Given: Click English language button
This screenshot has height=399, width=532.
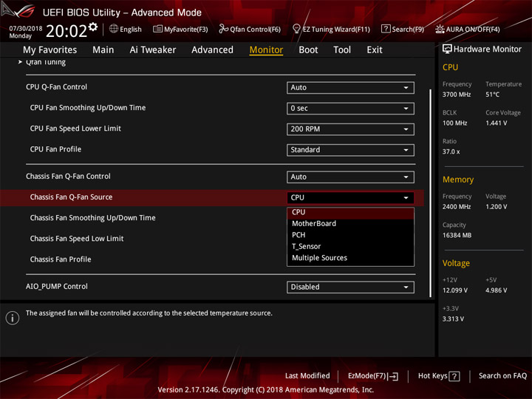Looking at the screenshot, I should coord(126,29).
